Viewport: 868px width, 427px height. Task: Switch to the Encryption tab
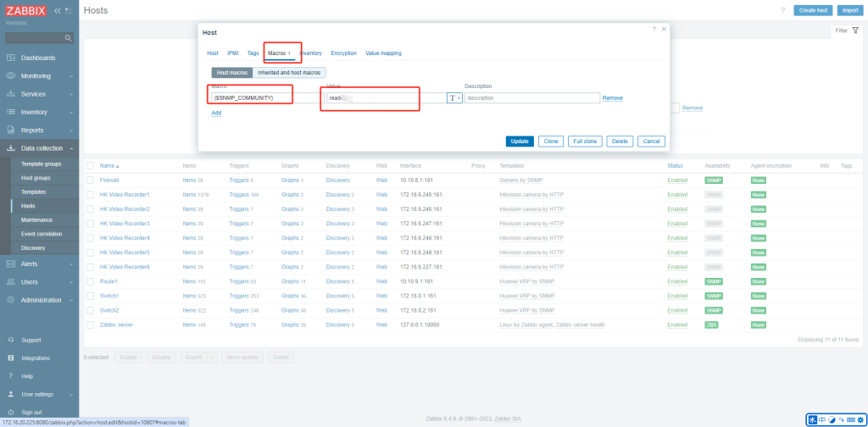[x=344, y=53]
